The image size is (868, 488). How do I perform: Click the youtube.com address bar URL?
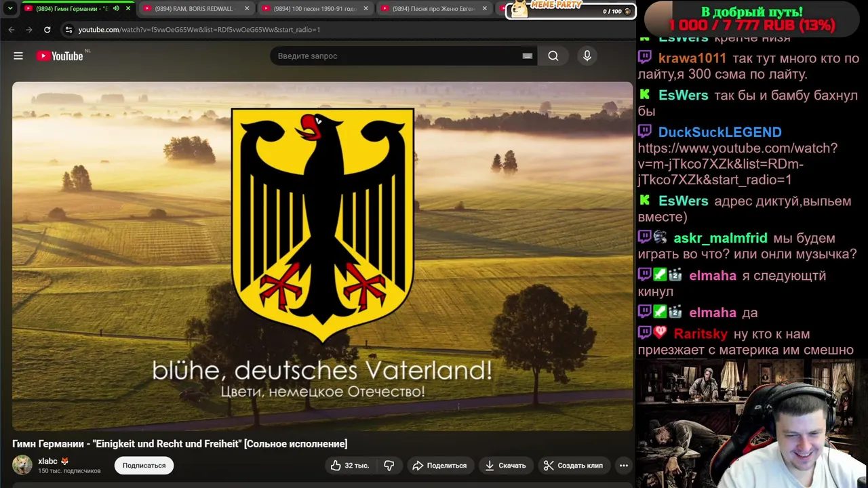[199, 30]
